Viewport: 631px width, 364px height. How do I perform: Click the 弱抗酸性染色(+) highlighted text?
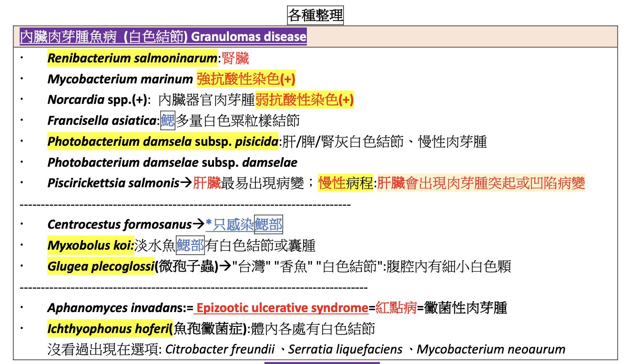tap(305, 100)
